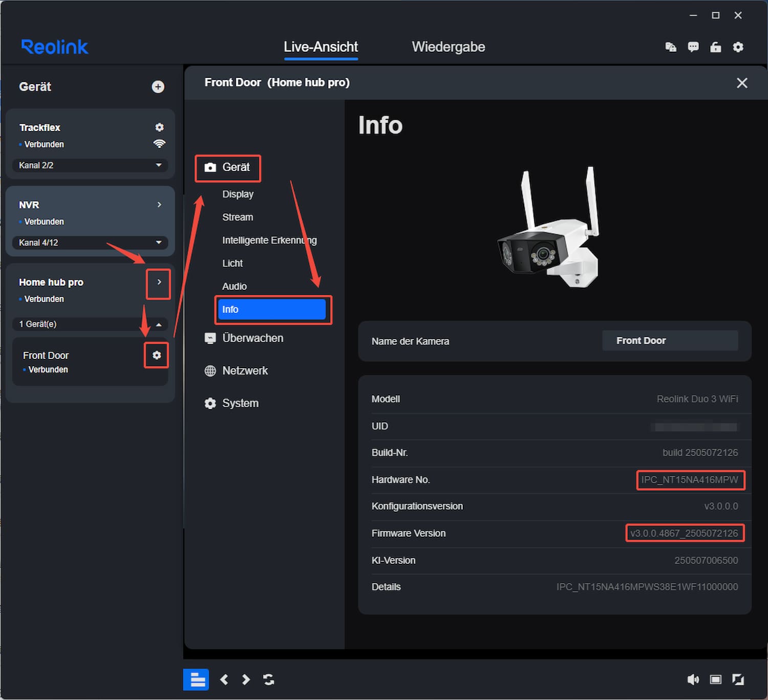Open the Display submenu item
Image resolution: width=768 pixels, height=700 pixels.
238,194
